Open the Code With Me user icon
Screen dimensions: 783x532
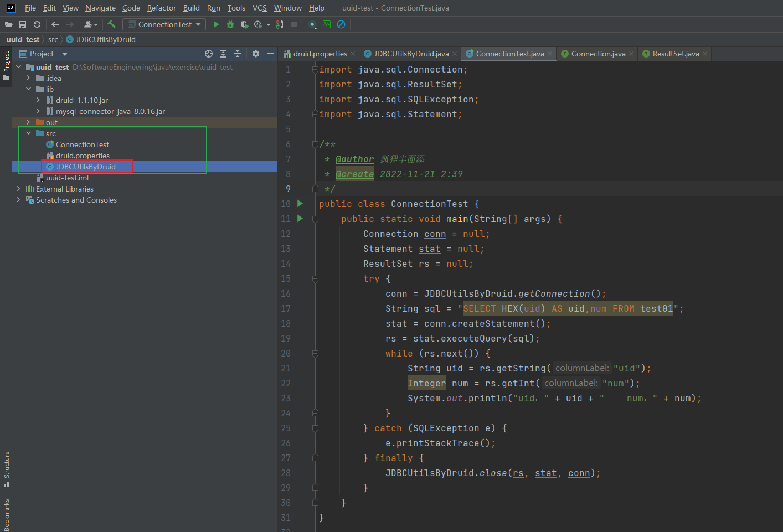(x=91, y=24)
